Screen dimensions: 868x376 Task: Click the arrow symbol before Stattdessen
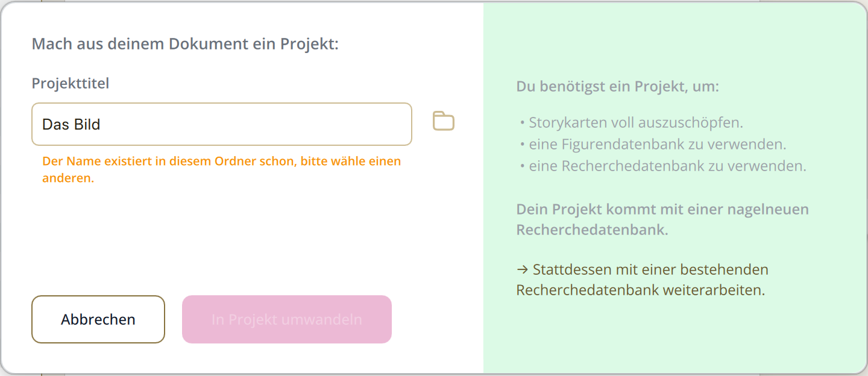(522, 269)
